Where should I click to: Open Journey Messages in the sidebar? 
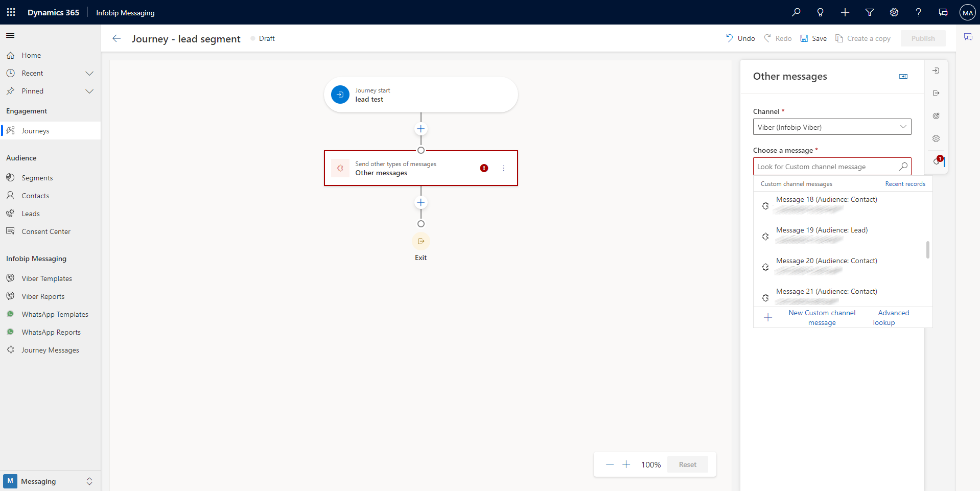tap(50, 350)
